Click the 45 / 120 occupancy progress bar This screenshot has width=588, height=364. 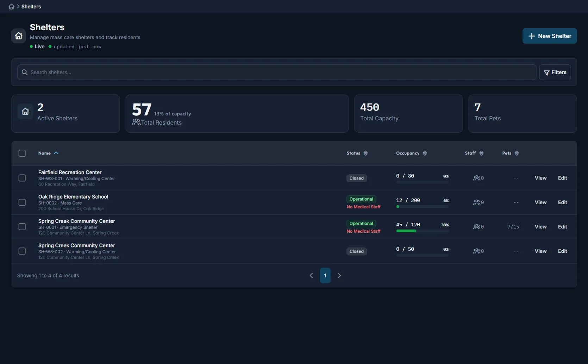pyautogui.click(x=423, y=231)
